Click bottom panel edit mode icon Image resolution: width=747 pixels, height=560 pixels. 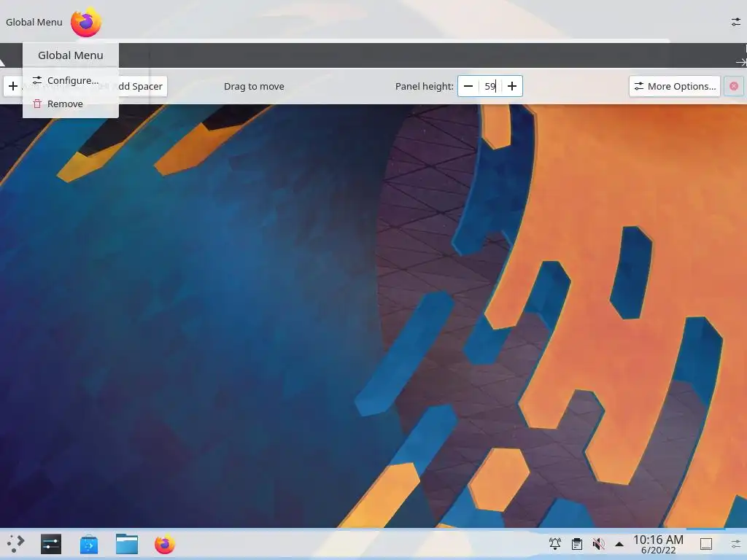[x=736, y=543]
